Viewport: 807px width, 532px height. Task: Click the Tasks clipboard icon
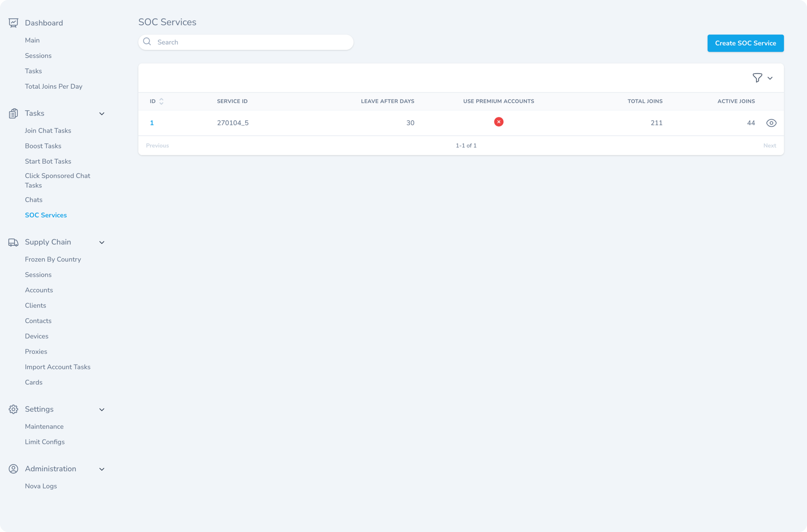[x=13, y=113]
